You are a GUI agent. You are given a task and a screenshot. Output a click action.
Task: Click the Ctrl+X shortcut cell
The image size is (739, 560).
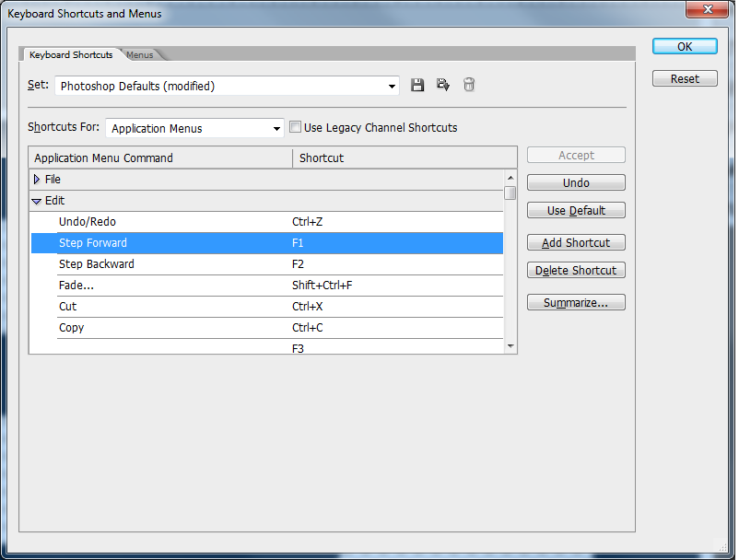307,307
